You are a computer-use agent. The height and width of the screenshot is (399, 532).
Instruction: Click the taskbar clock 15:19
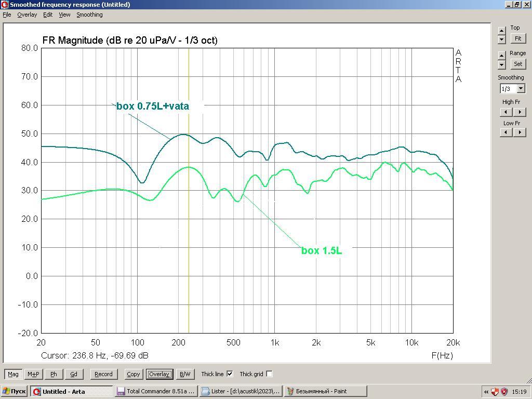[519, 392]
